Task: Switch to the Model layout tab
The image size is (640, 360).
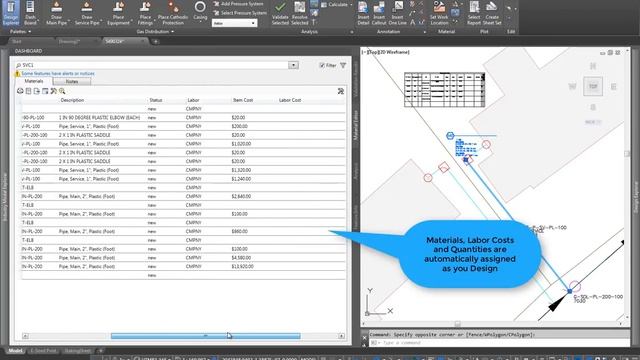Action: point(16,351)
